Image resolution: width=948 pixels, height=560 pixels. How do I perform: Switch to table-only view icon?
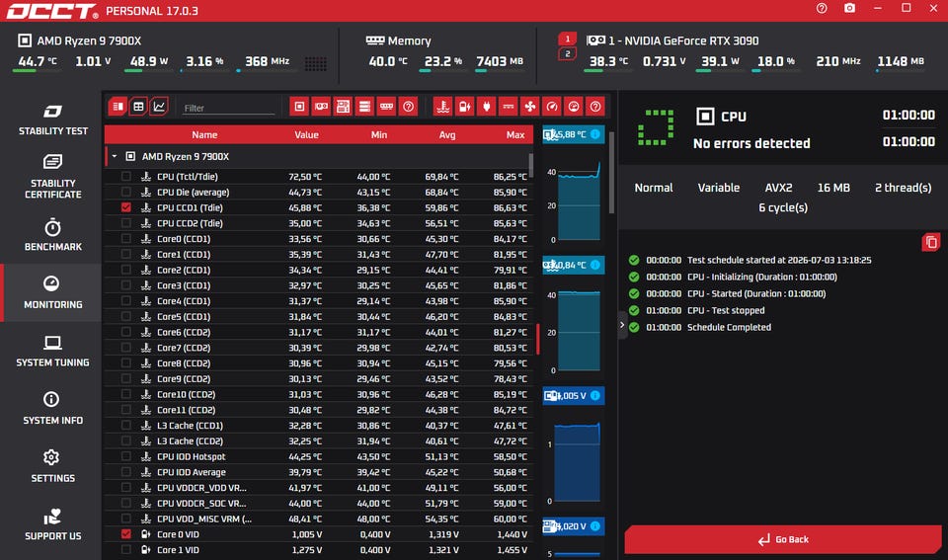click(138, 107)
